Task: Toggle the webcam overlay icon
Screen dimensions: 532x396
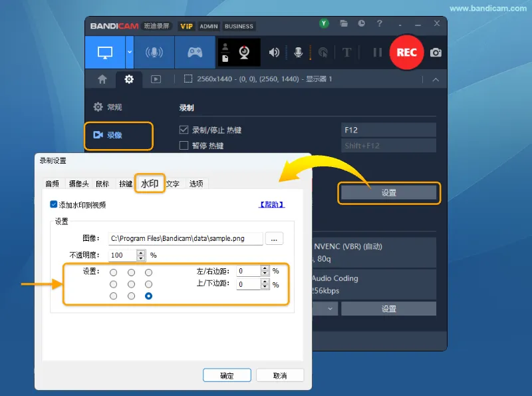Action: click(244, 53)
